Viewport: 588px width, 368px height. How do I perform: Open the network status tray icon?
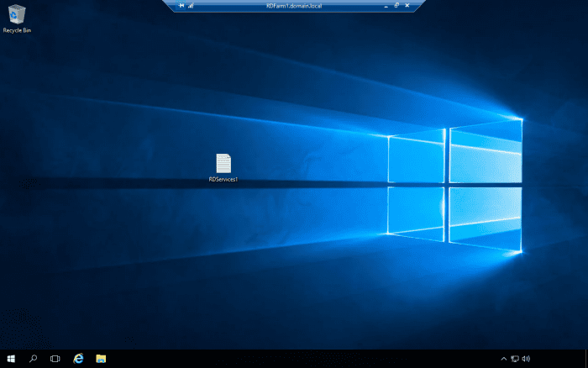coord(515,359)
